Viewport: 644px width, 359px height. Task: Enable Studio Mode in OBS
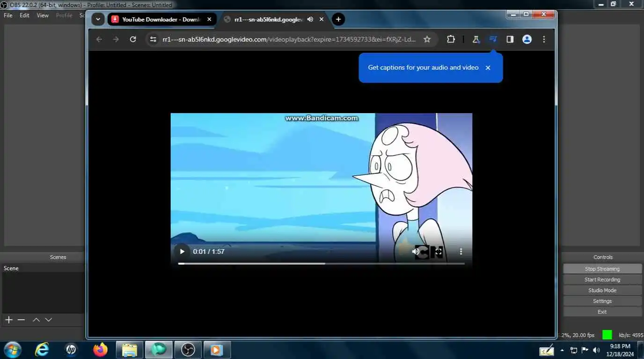(602, 290)
